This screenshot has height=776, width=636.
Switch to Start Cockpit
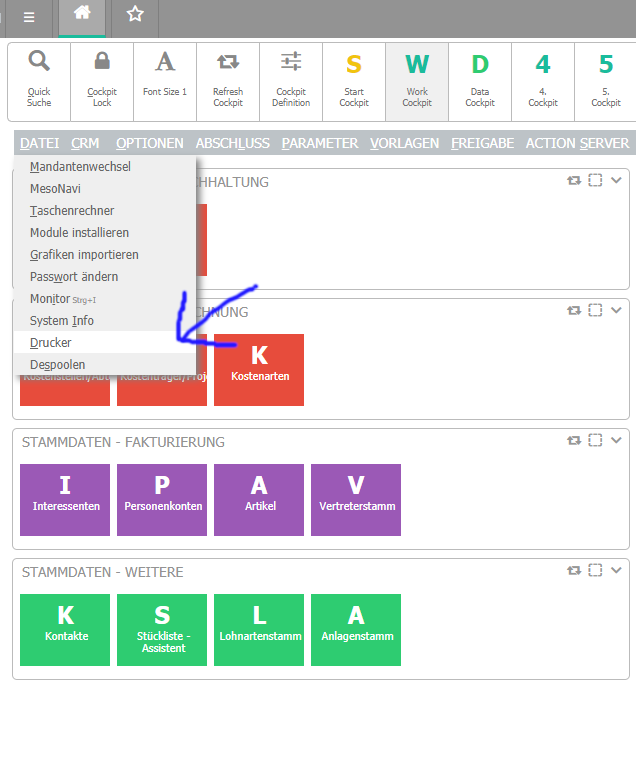[x=354, y=75]
